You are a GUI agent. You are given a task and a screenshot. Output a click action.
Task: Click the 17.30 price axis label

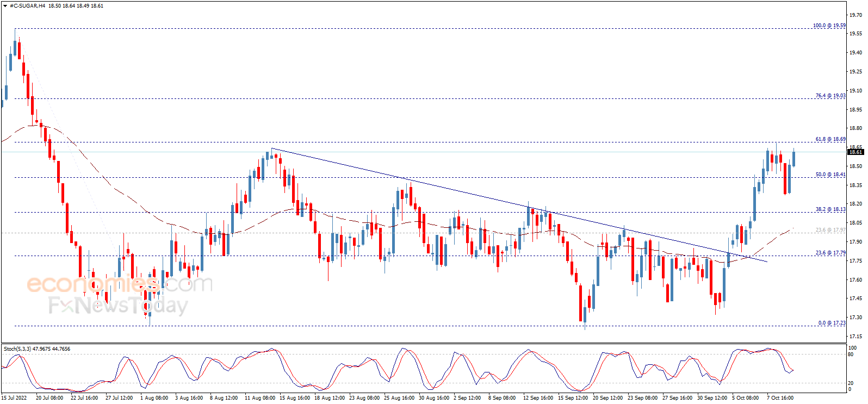coord(855,318)
